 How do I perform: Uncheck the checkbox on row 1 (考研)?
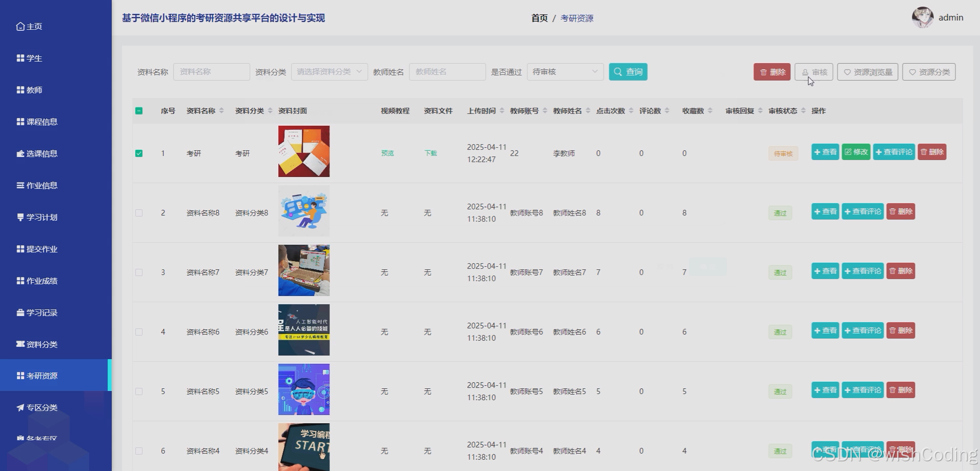pyautogui.click(x=139, y=152)
